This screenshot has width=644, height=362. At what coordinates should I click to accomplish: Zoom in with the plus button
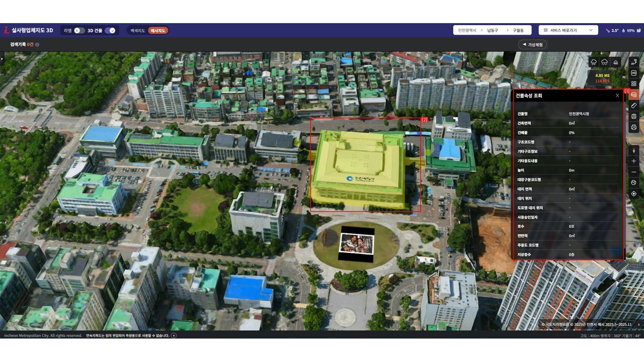tap(633, 161)
